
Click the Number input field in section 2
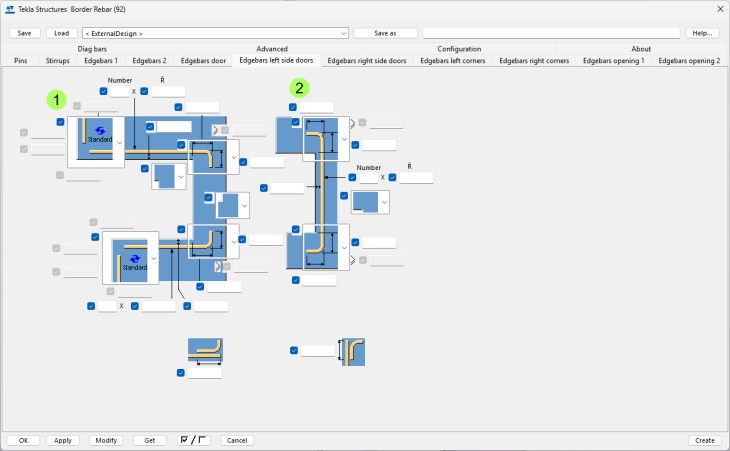coord(369,177)
